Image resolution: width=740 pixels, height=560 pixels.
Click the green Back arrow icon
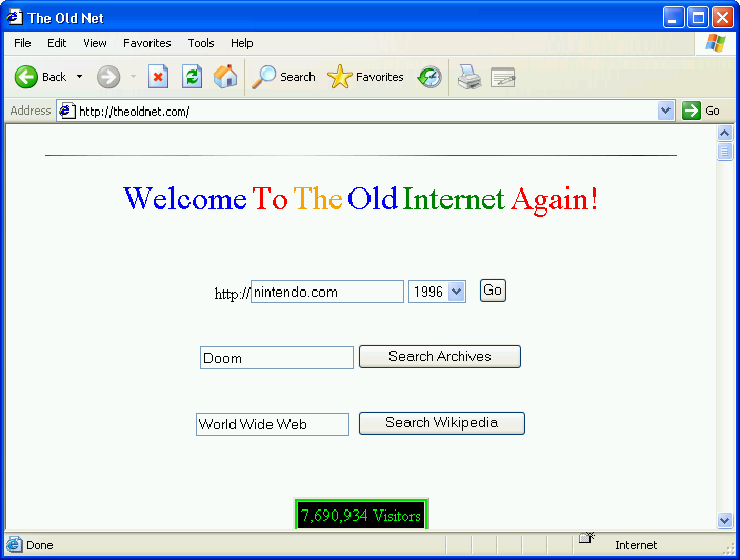click(26, 77)
